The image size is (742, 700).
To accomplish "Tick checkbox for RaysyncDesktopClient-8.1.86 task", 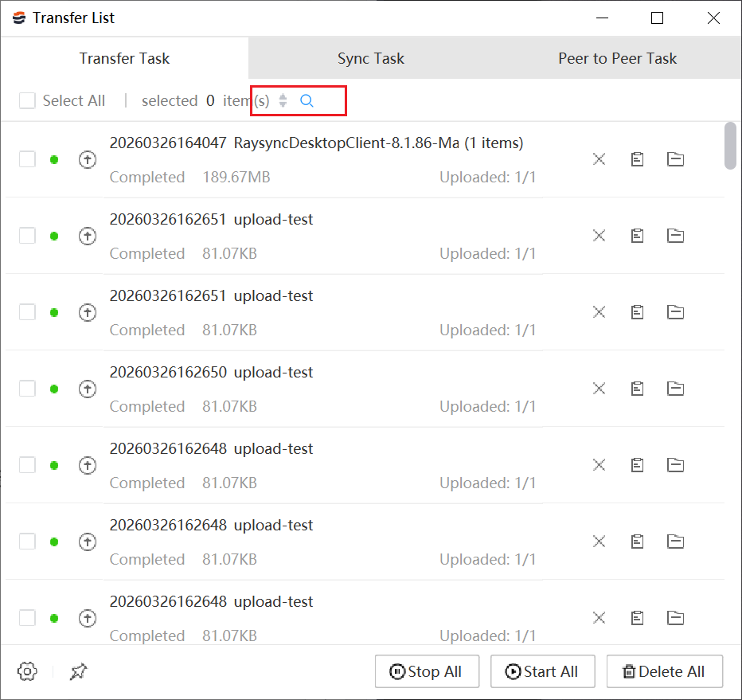I will click(28, 159).
